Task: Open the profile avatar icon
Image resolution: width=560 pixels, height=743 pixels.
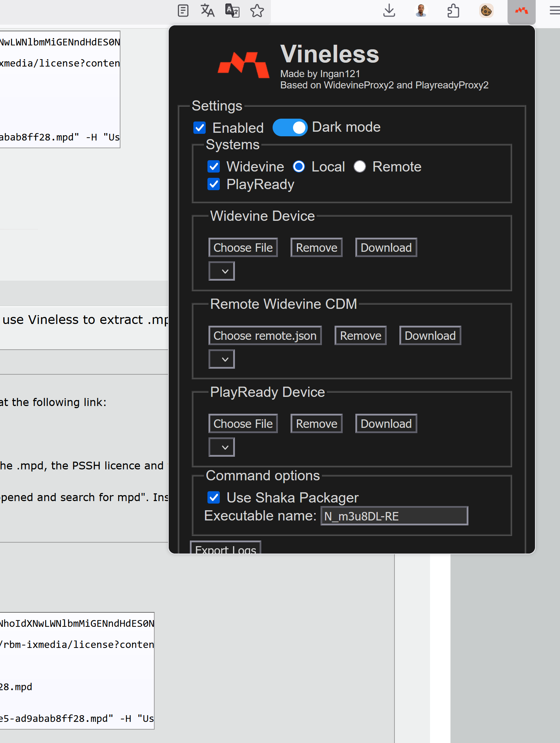Action: tap(421, 11)
